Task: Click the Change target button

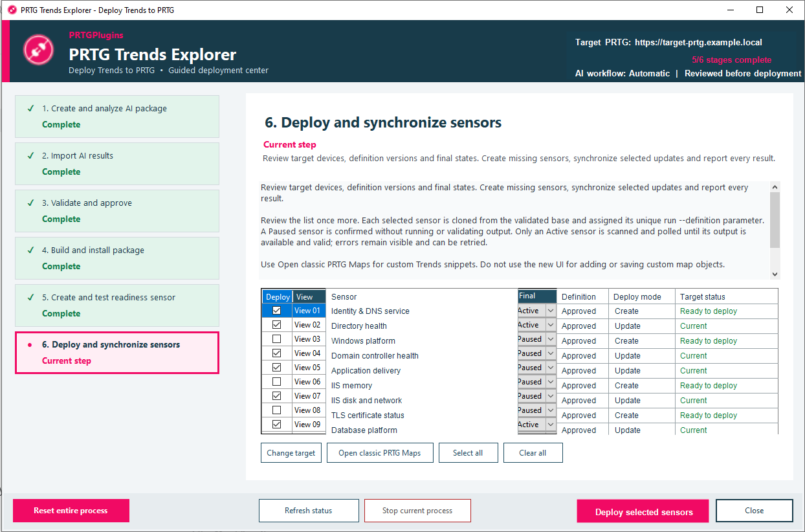Action: click(291, 453)
